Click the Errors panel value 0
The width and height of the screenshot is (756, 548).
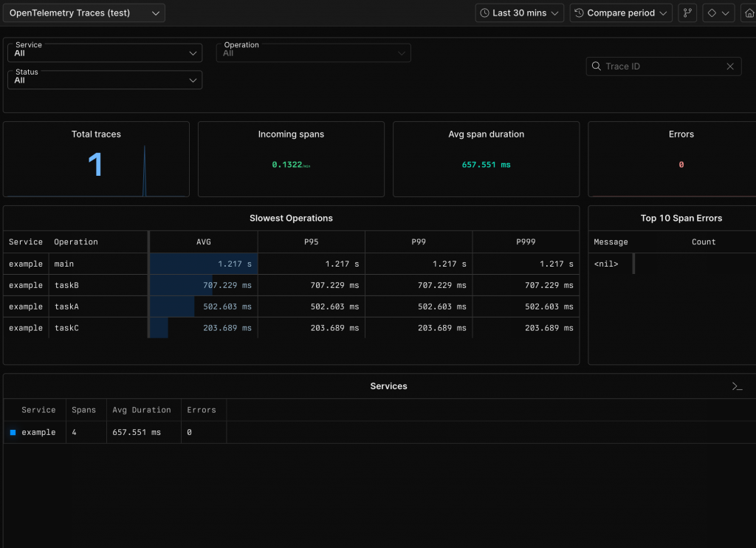(x=681, y=165)
